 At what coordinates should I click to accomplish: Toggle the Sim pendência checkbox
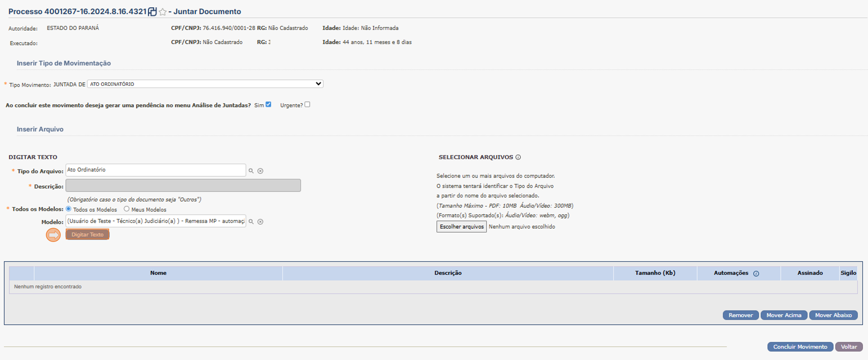click(268, 104)
